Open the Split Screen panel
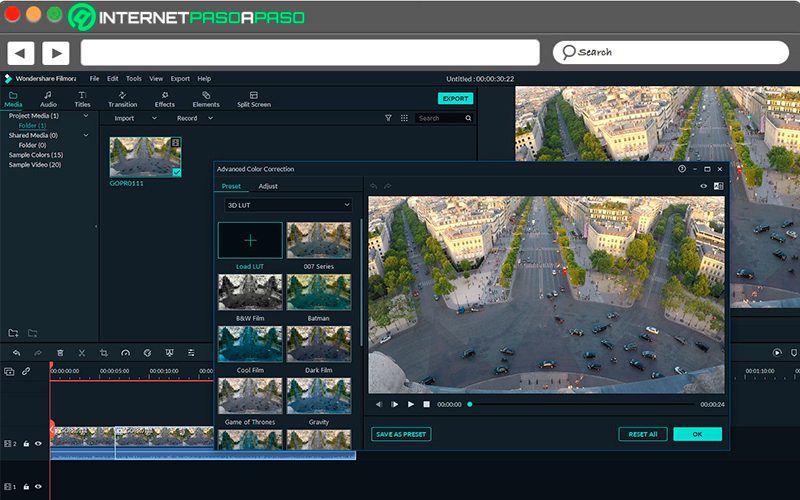This screenshot has height=500, width=800. [254, 99]
